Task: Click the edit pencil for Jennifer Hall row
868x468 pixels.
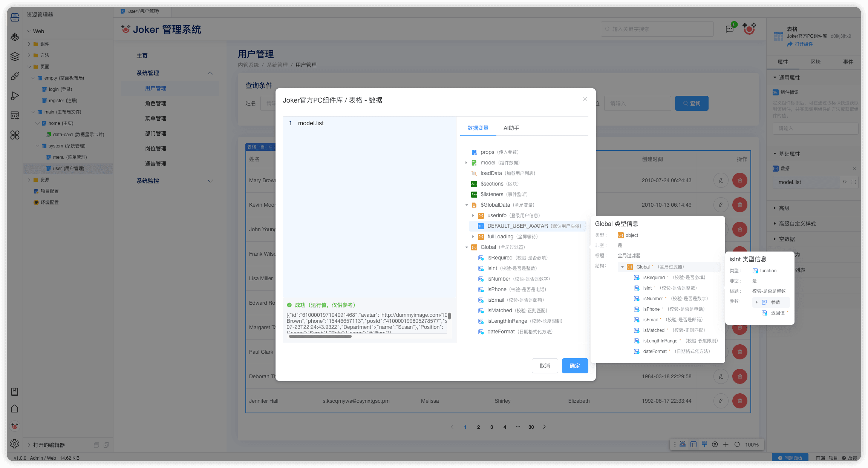Action: 721,401
